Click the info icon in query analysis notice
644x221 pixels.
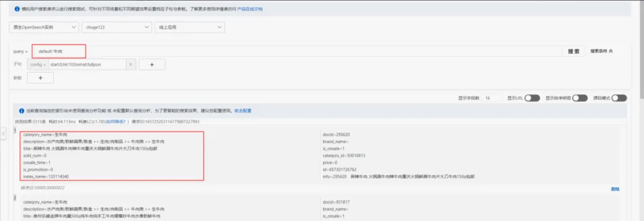tap(22, 110)
